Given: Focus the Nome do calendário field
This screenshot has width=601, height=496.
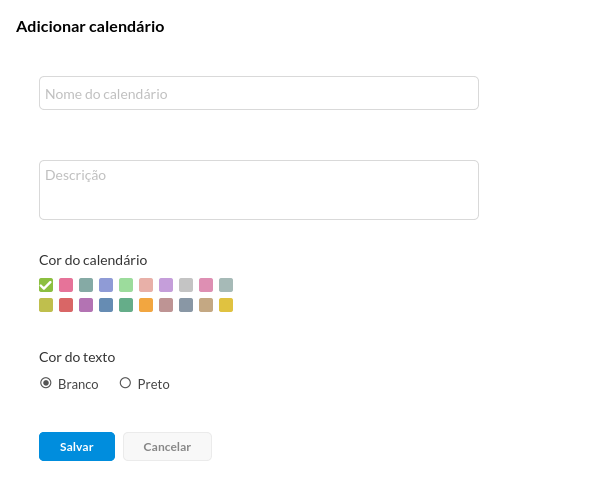Looking at the screenshot, I should pyautogui.click(x=259, y=93).
